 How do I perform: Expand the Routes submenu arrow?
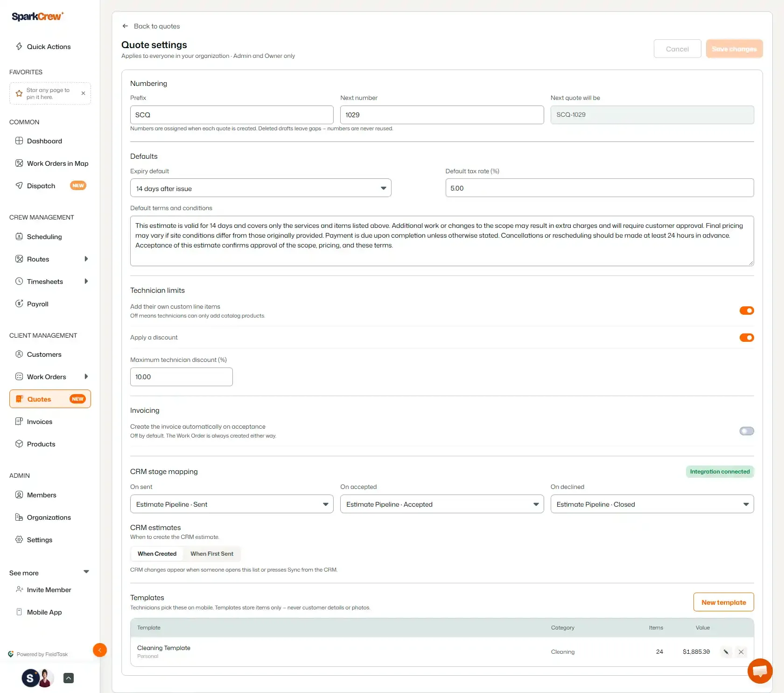86,259
